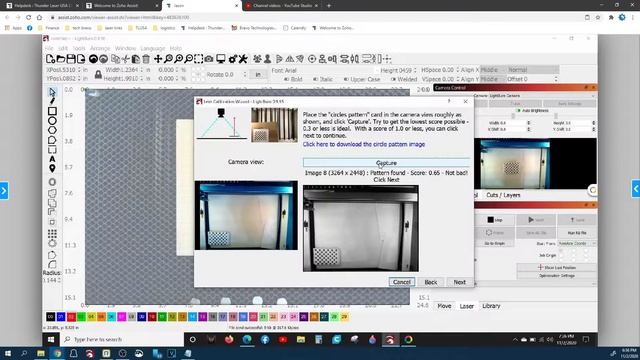This screenshot has height=360, width=640.
Task: Click Show Last Position button
Action: pyautogui.click(x=556, y=267)
